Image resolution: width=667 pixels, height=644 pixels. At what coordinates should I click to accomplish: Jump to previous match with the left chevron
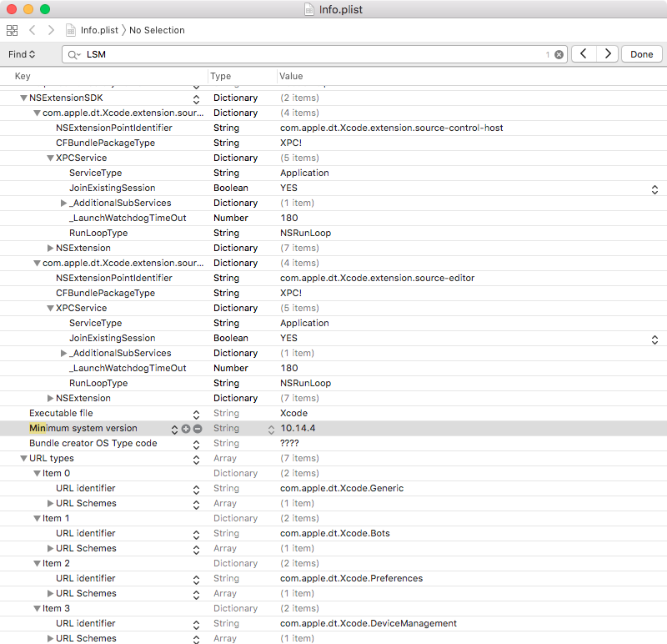pos(584,53)
